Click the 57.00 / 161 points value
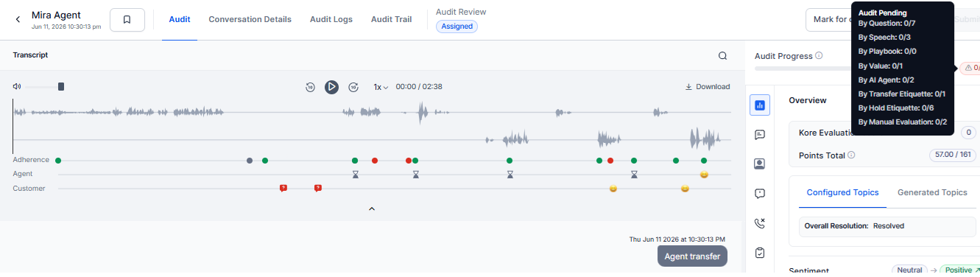 click(x=953, y=155)
